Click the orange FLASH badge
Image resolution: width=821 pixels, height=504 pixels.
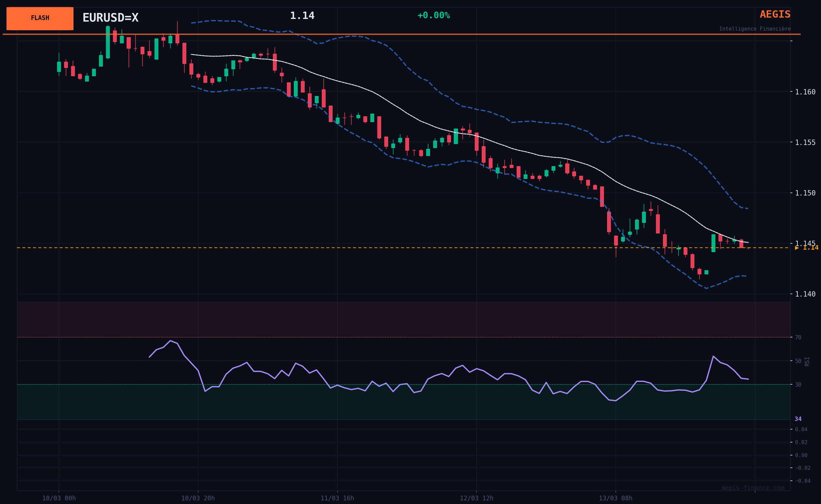pyautogui.click(x=40, y=18)
